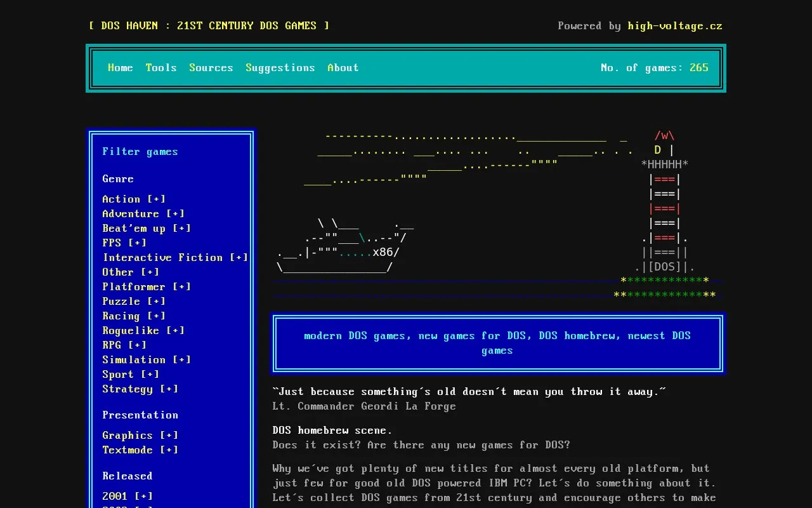Click the 'Does it exist?' question line
This screenshot has width=812, height=508.
coord(421,445)
